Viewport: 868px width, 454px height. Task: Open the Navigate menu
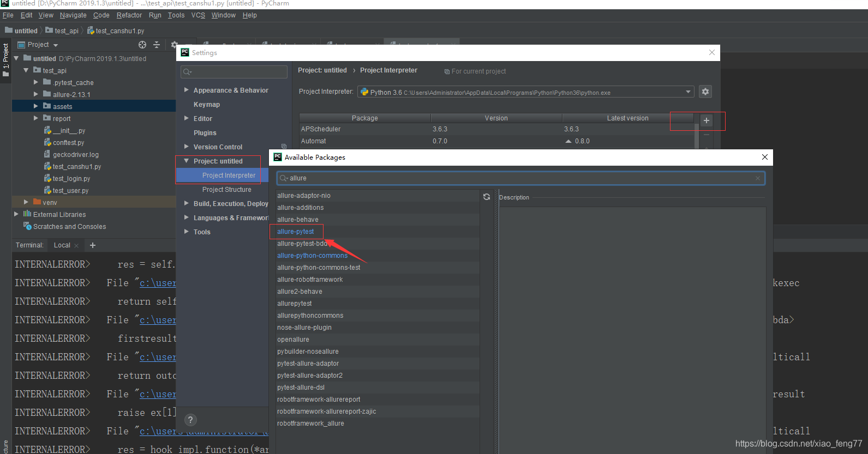pos(73,15)
